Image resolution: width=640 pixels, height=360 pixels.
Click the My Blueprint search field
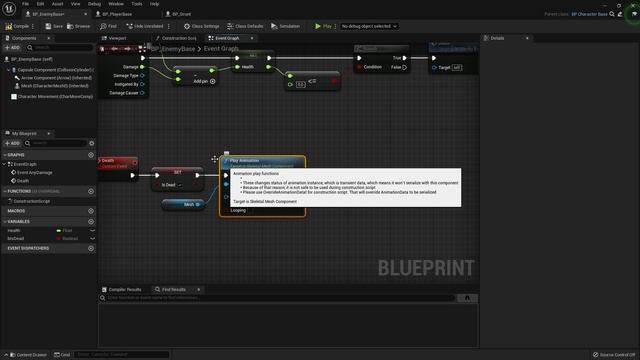pyautogui.click(x=55, y=143)
